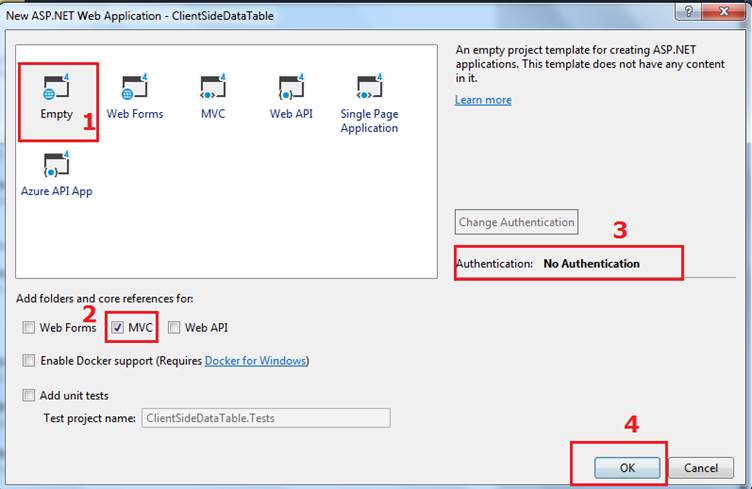Click the help question mark button
Screen dimensions: 752x489
coord(689,11)
